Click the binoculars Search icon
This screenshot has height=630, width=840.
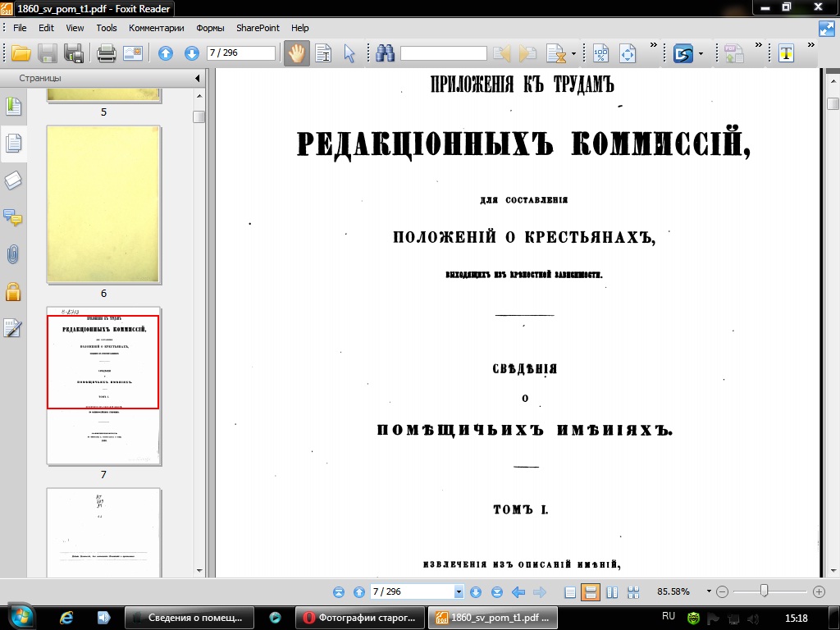tap(385, 54)
